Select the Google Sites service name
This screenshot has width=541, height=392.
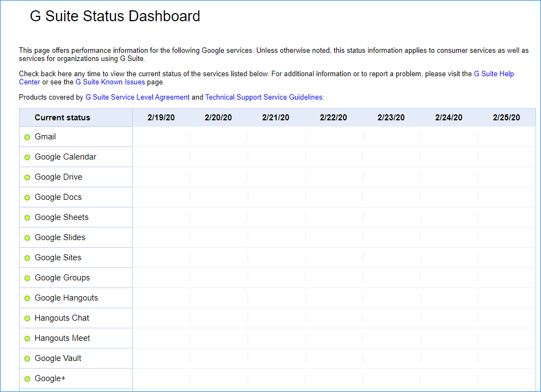tap(58, 258)
